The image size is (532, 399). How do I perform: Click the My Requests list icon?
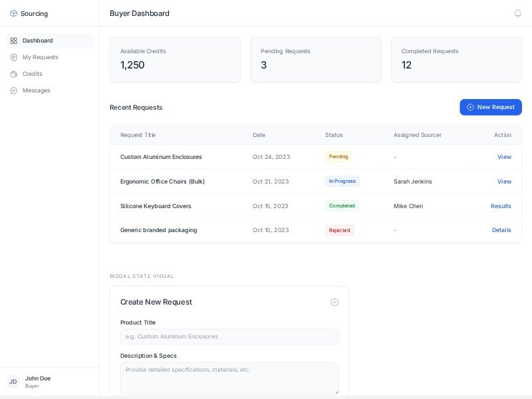point(13,57)
